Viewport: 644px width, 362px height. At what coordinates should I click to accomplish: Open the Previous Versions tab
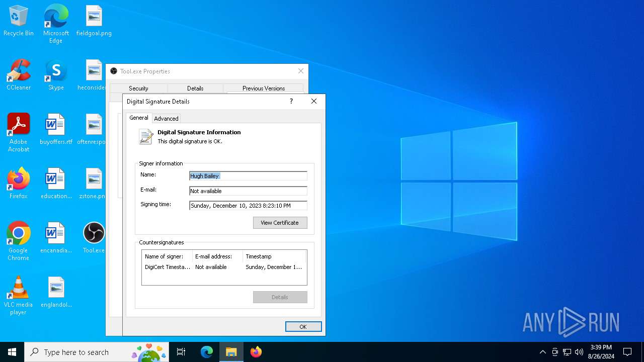[x=264, y=88]
